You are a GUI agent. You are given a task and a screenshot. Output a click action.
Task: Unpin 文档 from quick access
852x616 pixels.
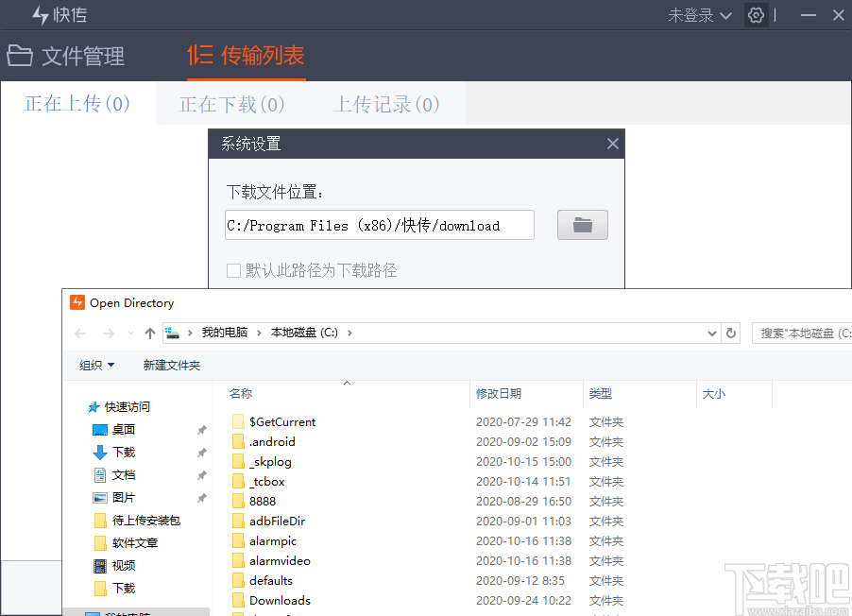(201, 475)
